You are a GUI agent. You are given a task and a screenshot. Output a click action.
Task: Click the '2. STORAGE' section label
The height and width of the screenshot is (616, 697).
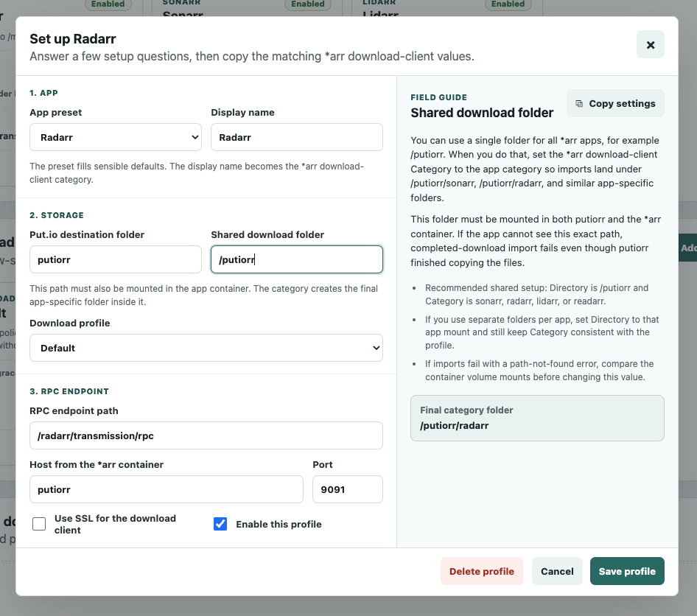[57, 215]
